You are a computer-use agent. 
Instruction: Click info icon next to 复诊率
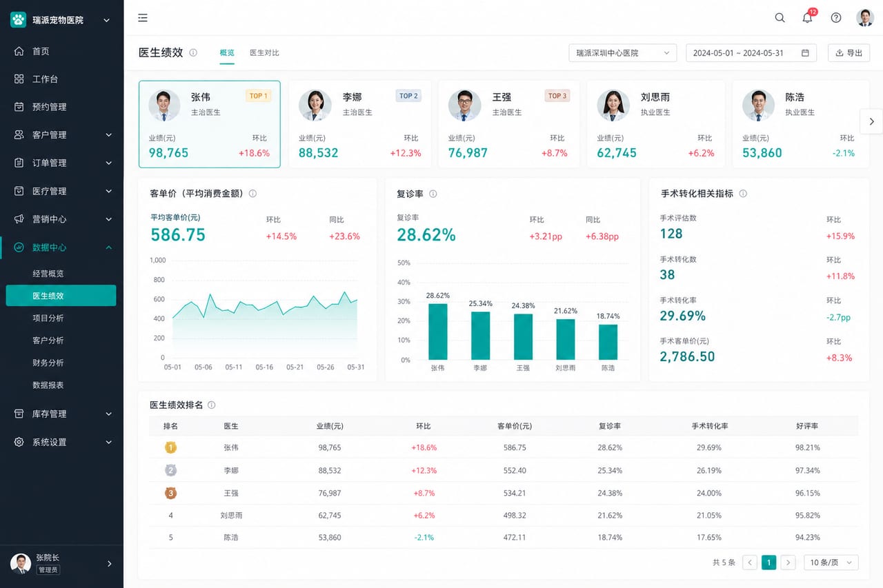[433, 194]
